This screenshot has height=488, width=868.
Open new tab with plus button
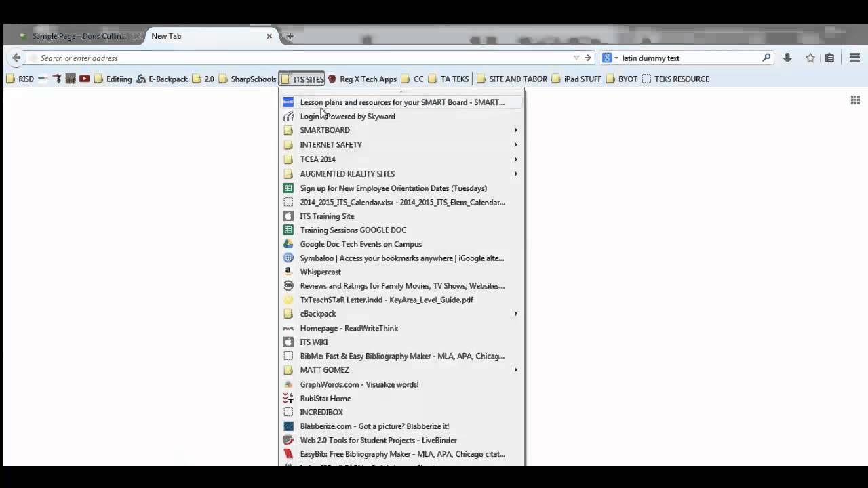pos(290,36)
